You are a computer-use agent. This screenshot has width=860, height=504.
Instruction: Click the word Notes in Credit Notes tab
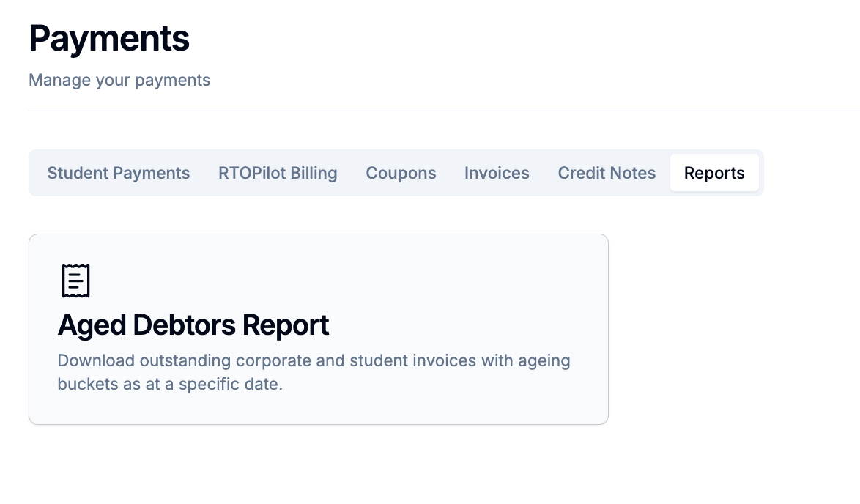click(x=632, y=173)
